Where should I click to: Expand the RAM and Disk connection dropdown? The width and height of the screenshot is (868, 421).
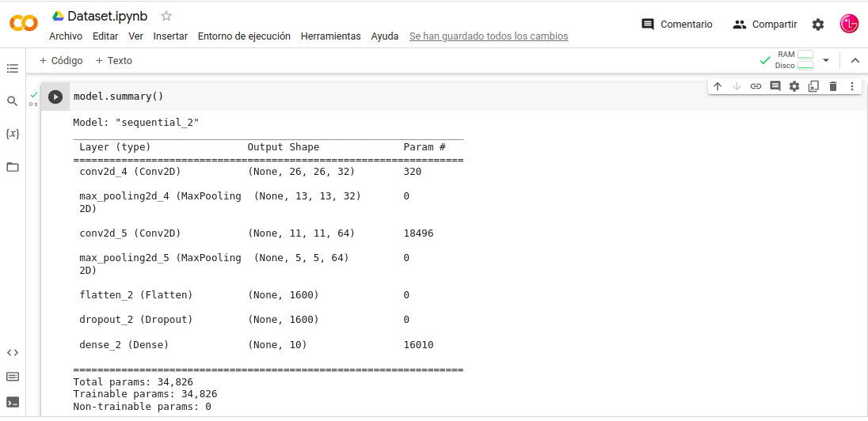point(826,60)
